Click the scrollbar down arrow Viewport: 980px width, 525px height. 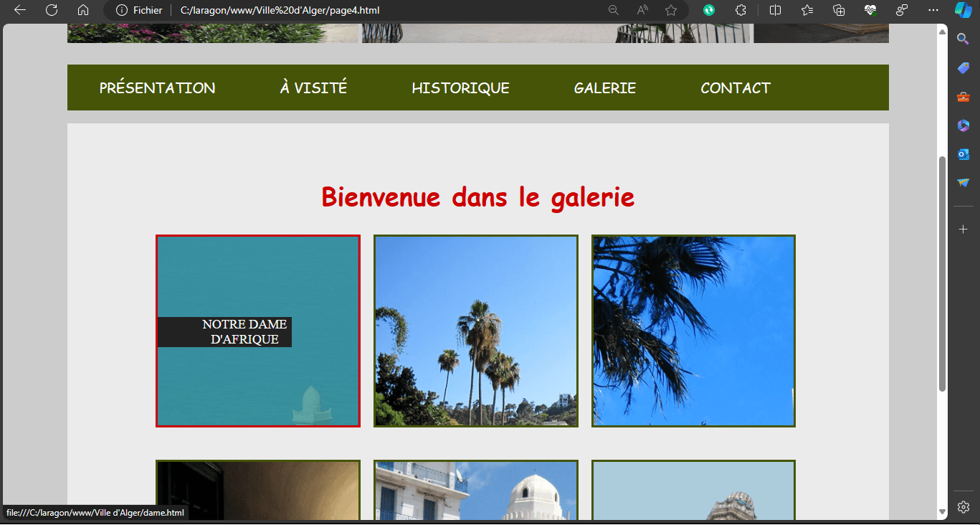pos(942,511)
